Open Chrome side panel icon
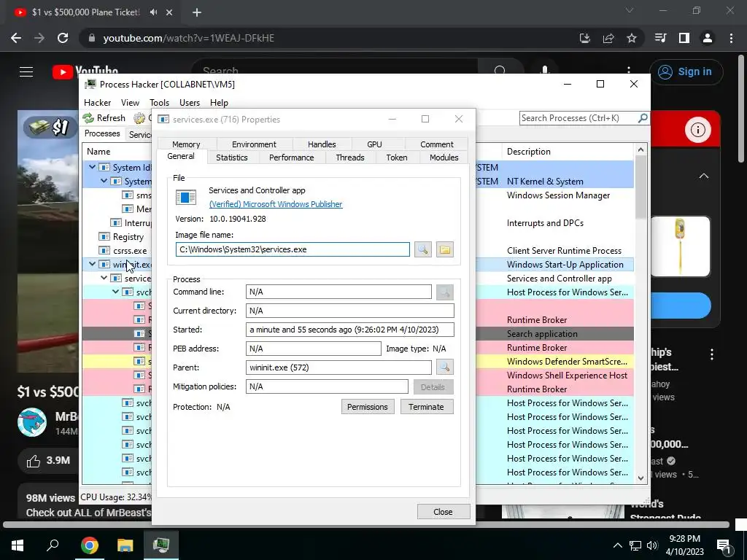 point(684,38)
